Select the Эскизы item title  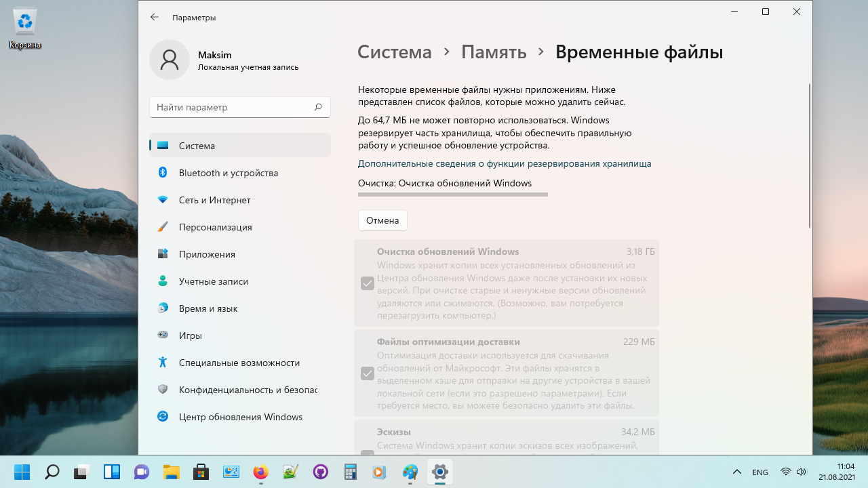(x=394, y=432)
